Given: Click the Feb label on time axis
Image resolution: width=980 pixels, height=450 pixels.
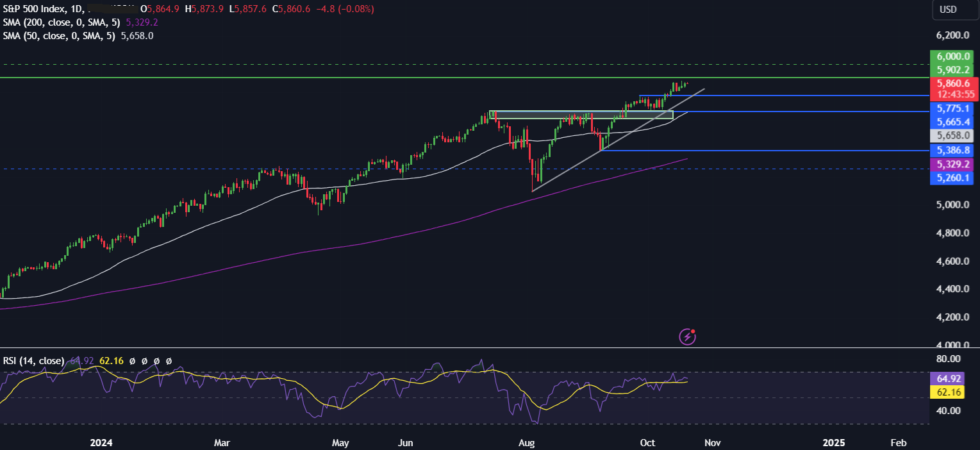Looking at the screenshot, I should [899, 443].
